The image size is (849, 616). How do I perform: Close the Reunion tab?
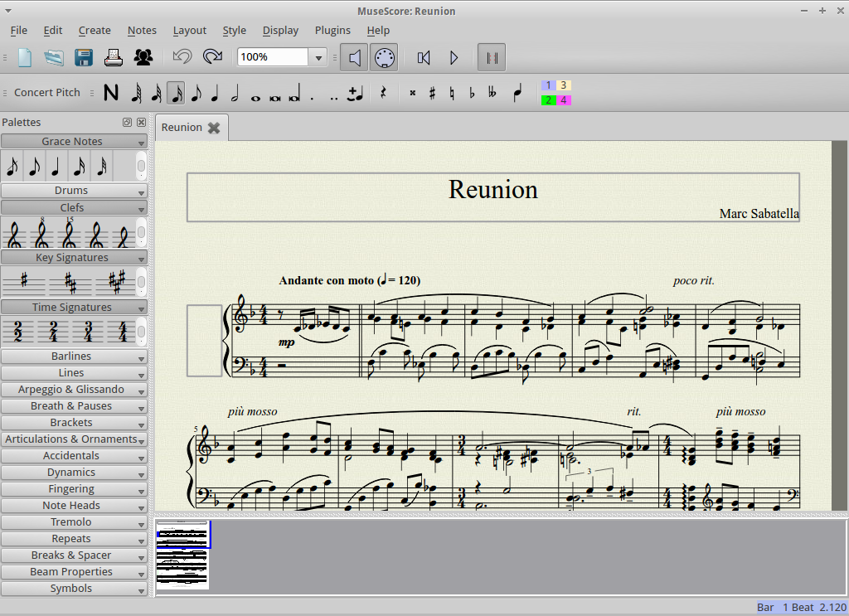(214, 128)
